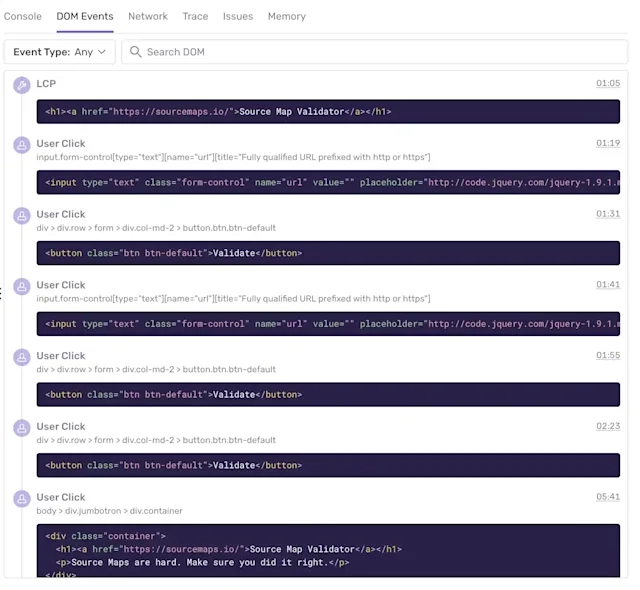Click user icon for 01:31 click event
Screen dimensions: 640x590
[x=22, y=215]
